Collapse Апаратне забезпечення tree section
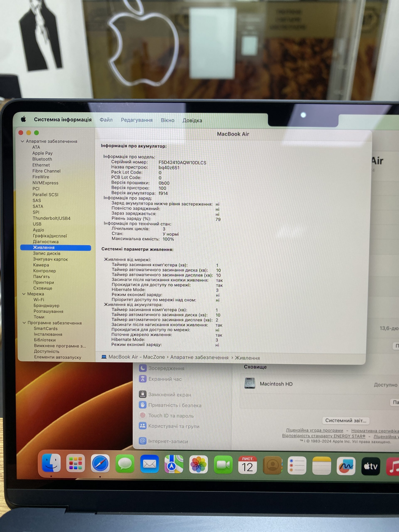The height and width of the screenshot is (532, 399). point(22,142)
